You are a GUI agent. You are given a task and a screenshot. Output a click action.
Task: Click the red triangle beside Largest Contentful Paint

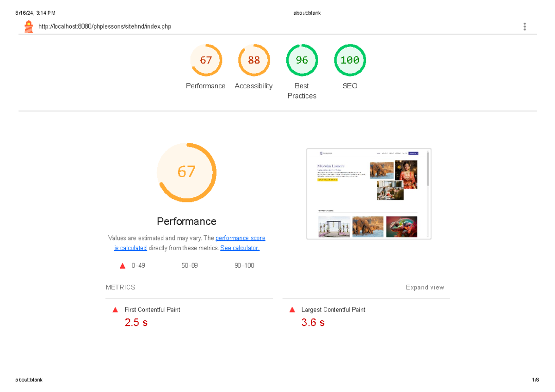292,310
